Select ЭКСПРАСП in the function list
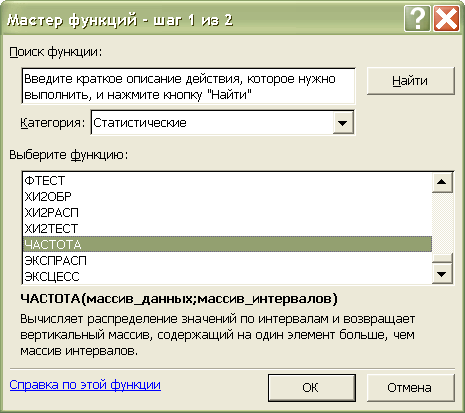Viewport: 465px width, 413px height. click(227, 260)
